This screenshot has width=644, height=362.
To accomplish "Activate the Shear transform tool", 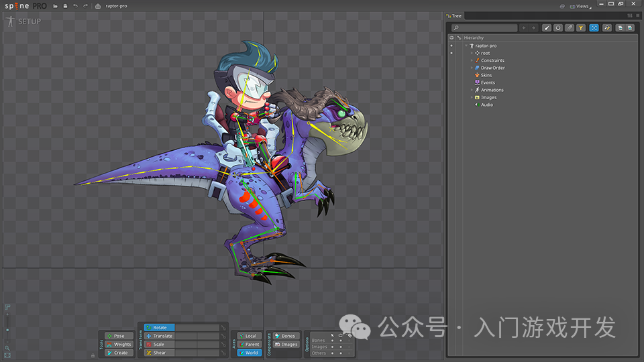I will (x=160, y=353).
